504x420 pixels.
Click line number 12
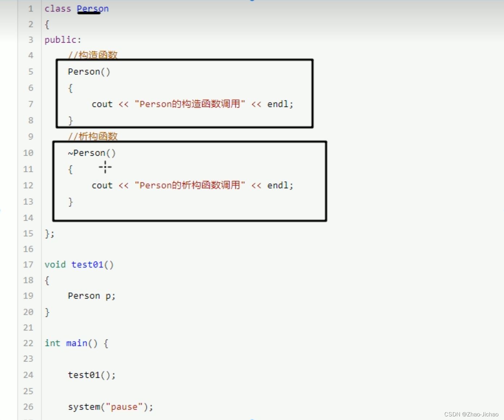(x=28, y=185)
